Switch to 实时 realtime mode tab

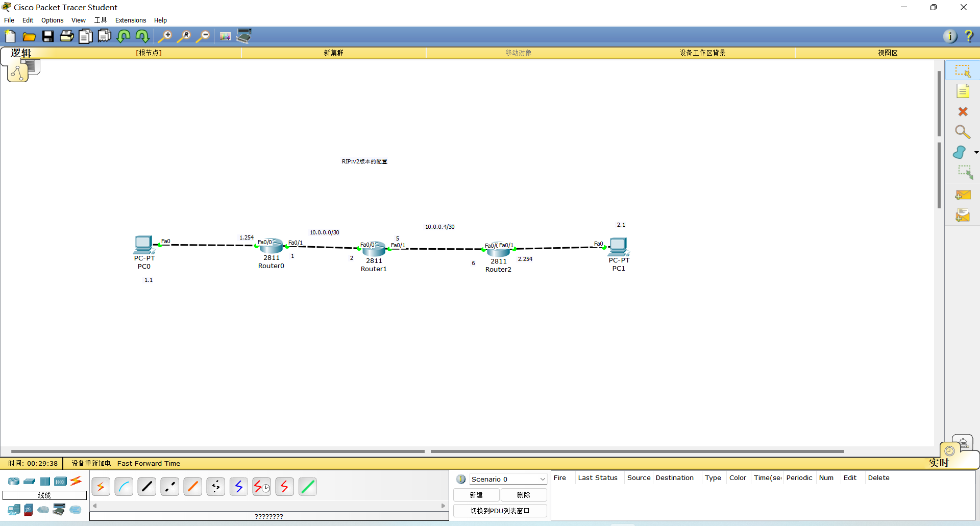938,463
